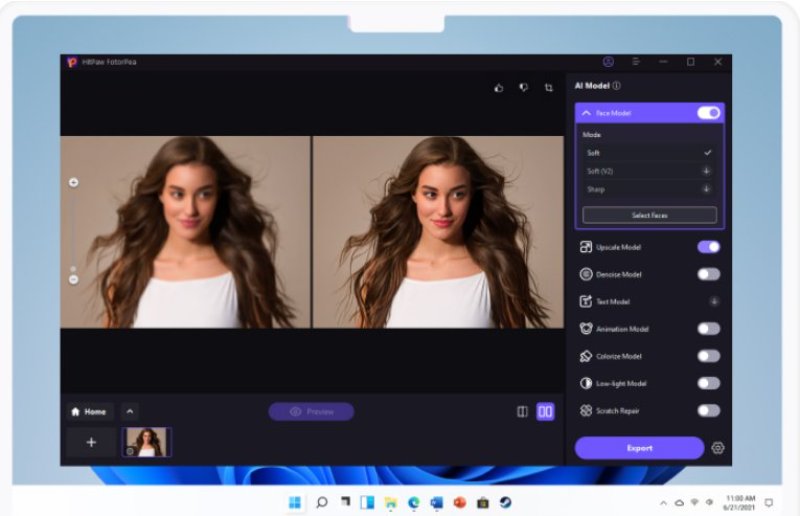Image resolution: width=800 pixels, height=516 pixels.
Task: Enable the Low-light Model toggle
Action: pos(709,383)
